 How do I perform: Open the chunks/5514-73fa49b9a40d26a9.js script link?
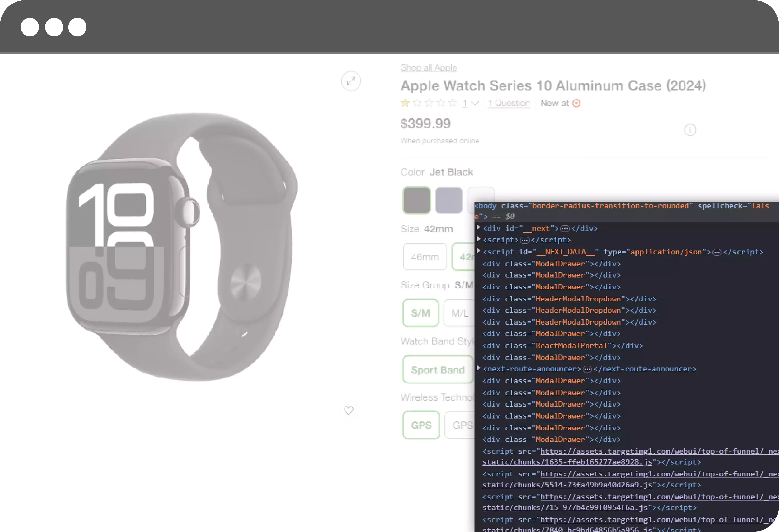pos(567,485)
